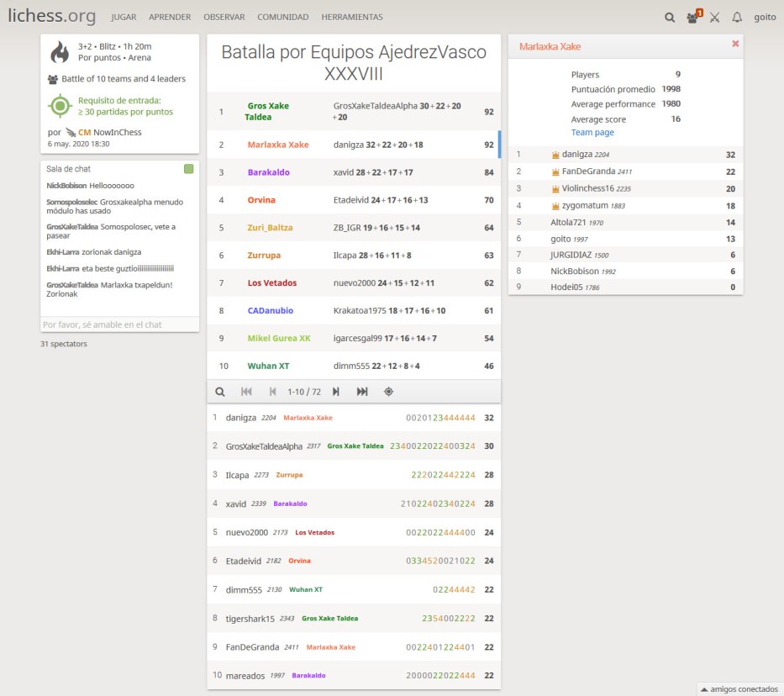The height and width of the screenshot is (696, 784).
Task: Go to previous page of standings
Action: coord(272,392)
